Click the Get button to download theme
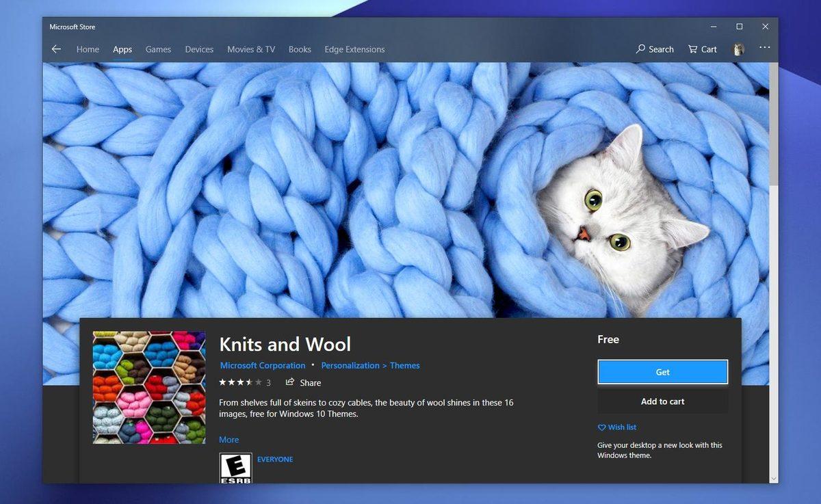This screenshot has height=504, width=821. 662,372
